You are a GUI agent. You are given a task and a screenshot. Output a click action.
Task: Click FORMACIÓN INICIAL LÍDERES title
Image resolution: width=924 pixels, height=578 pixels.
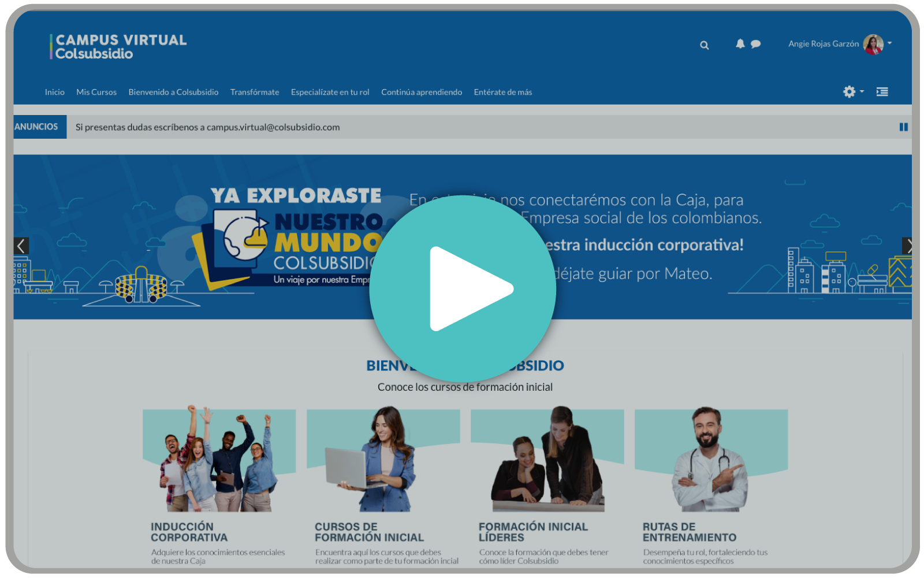533,532
